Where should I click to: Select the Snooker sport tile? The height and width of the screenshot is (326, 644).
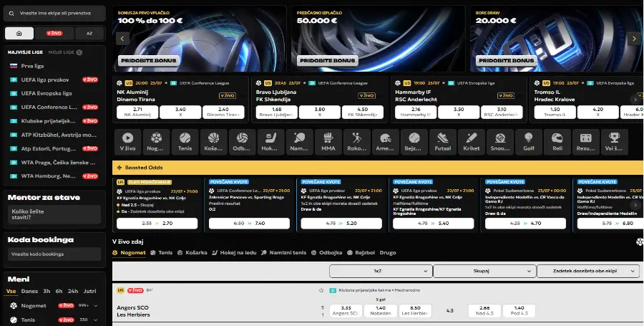pyautogui.click(x=500, y=142)
